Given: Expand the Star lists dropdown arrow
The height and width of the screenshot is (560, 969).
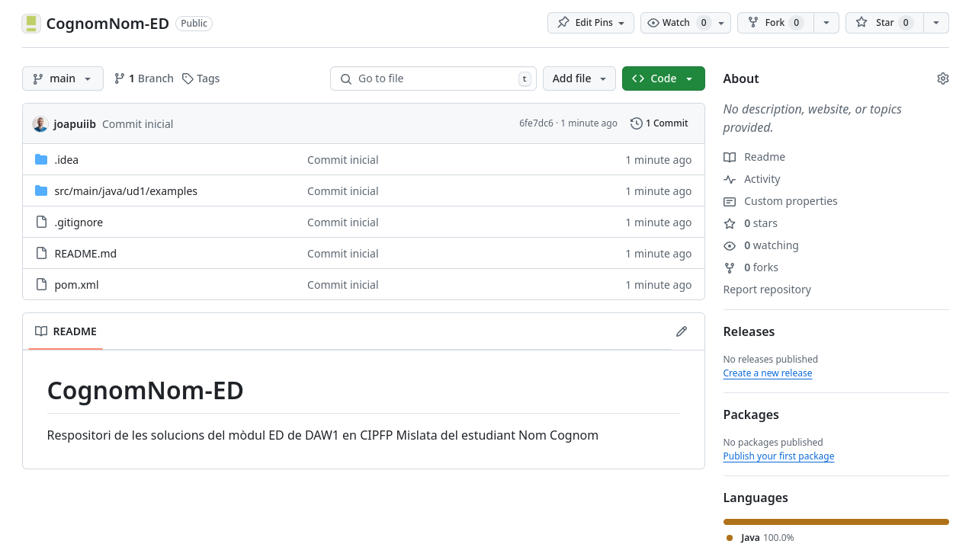Looking at the screenshot, I should (x=936, y=23).
